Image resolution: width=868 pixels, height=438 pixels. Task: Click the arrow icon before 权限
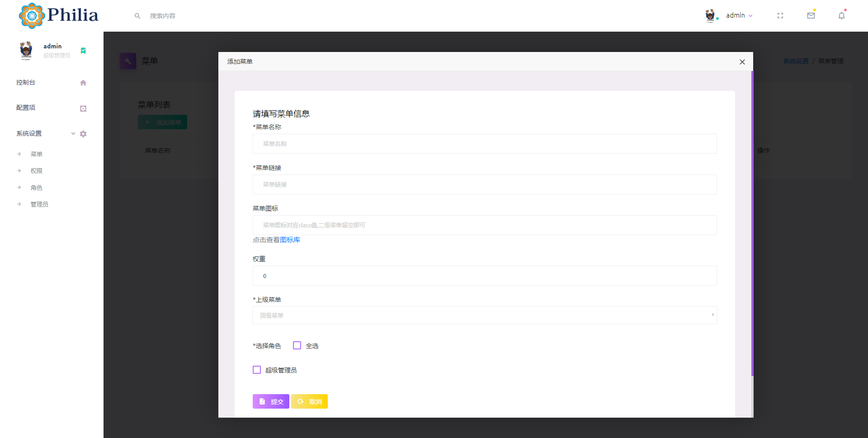point(19,171)
